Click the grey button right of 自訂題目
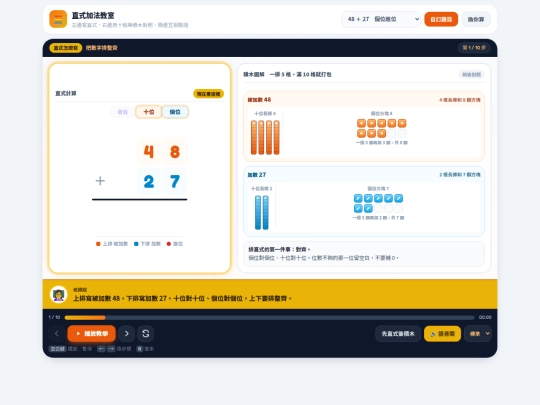This screenshot has width=540, height=405. [476, 19]
